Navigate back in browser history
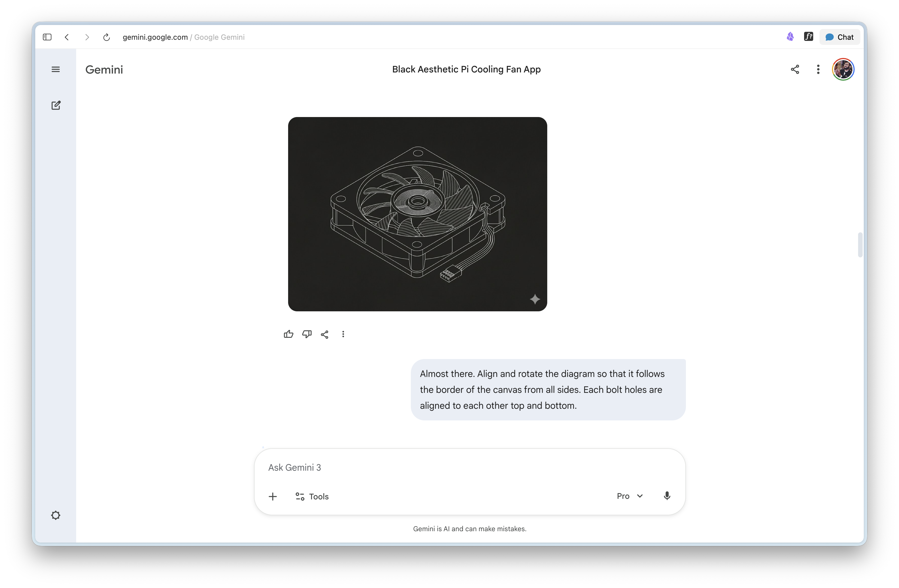 (67, 37)
